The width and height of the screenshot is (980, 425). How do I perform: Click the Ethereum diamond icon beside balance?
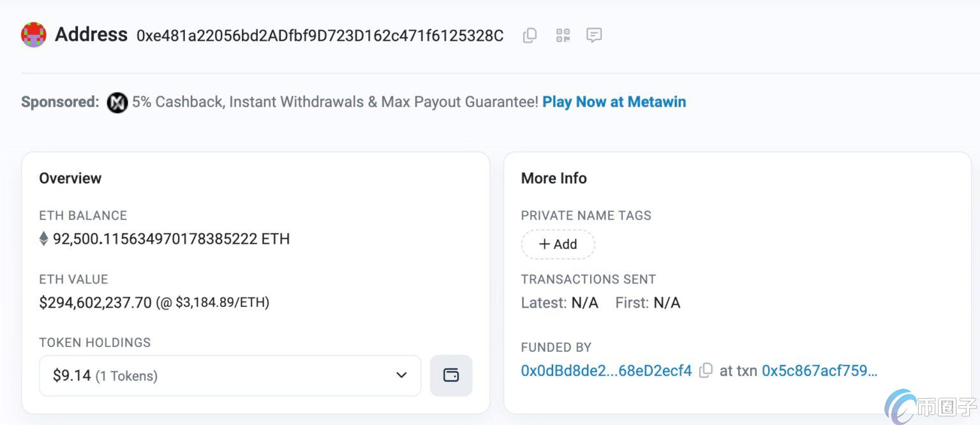(44, 239)
